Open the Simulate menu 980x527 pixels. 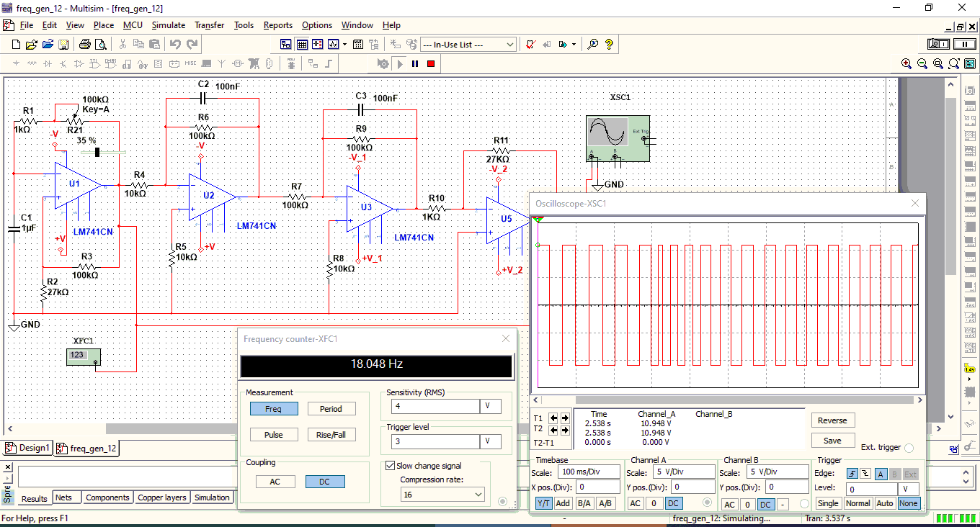click(x=168, y=25)
